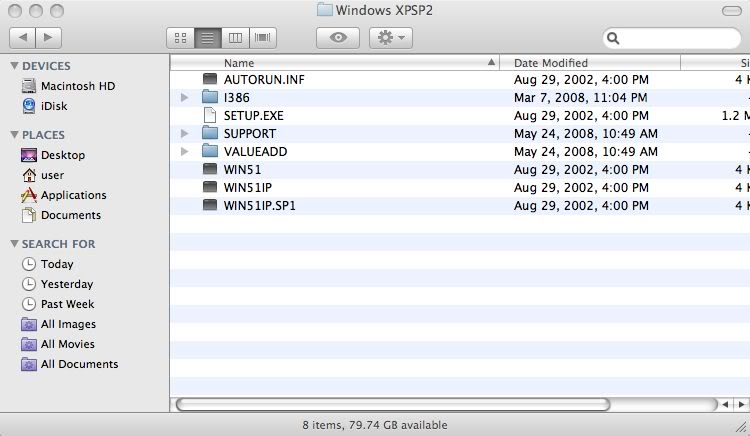
Task: Sort by the Date Modified column header
Action: 590,63
